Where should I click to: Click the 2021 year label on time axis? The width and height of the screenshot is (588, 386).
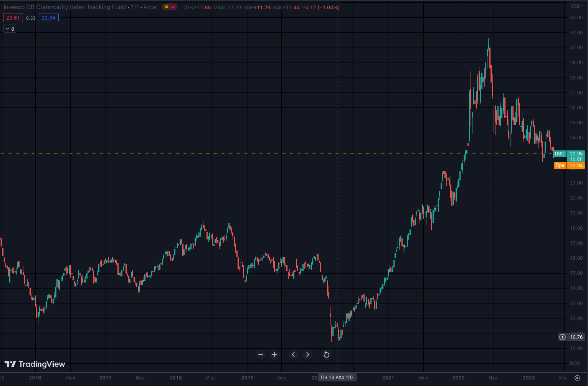[388, 378]
